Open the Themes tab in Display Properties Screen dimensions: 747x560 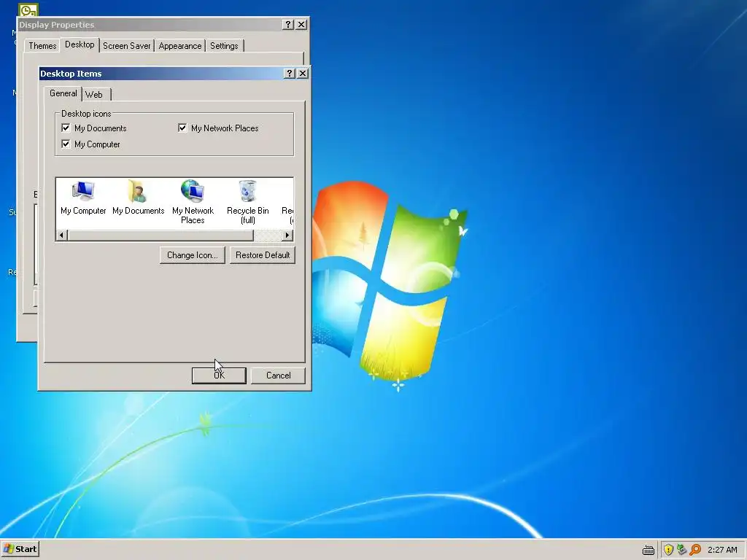pos(42,46)
